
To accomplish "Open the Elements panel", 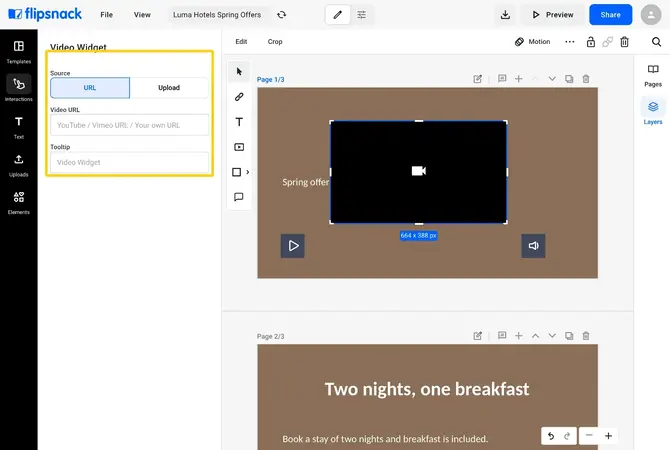I will tap(18, 203).
